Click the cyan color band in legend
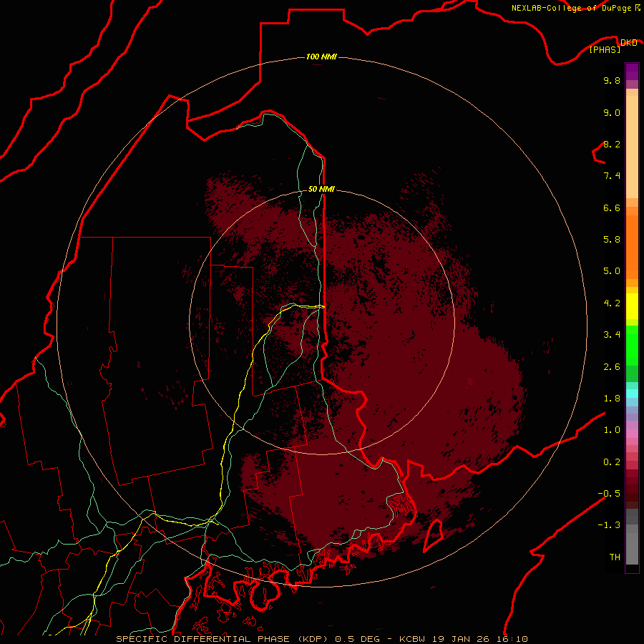Image resolution: width=644 pixels, height=644 pixels. [632, 394]
